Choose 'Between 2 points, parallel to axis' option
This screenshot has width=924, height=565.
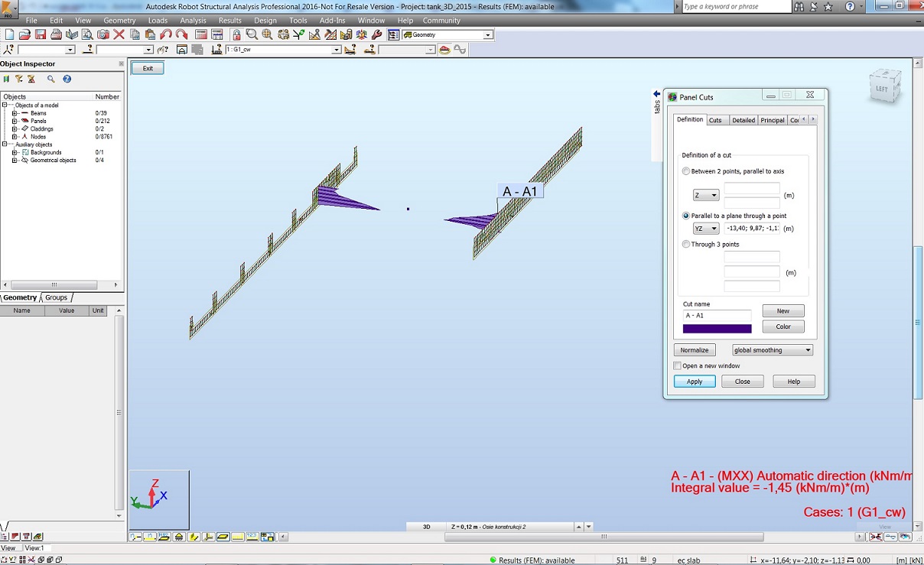[686, 171]
